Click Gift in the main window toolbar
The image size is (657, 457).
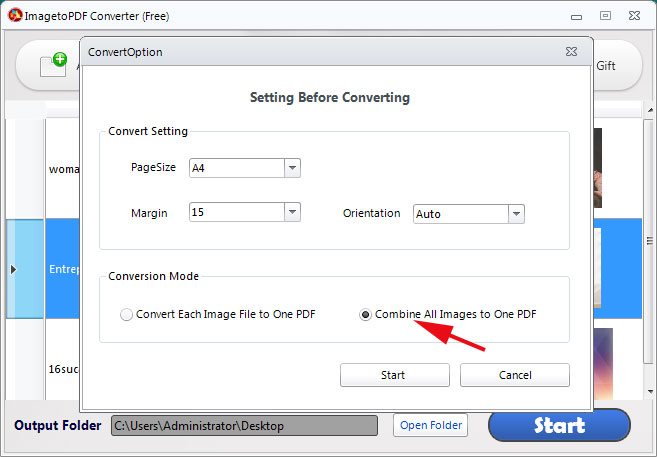605,66
